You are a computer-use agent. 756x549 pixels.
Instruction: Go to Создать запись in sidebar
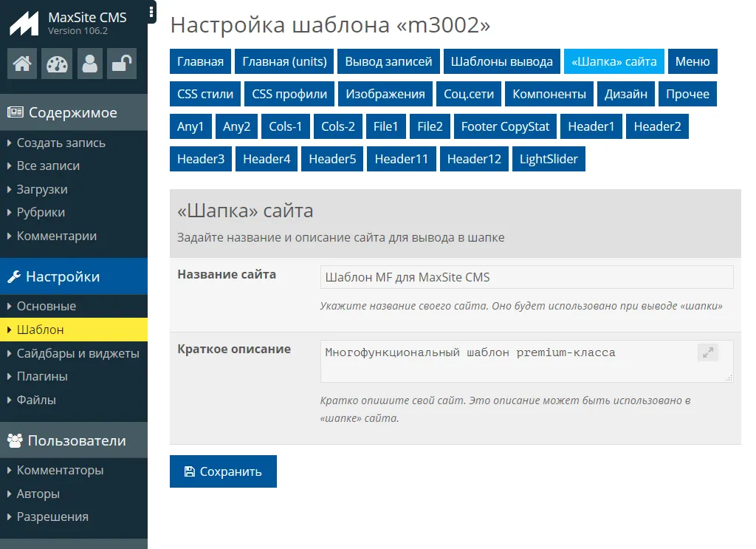point(61,143)
